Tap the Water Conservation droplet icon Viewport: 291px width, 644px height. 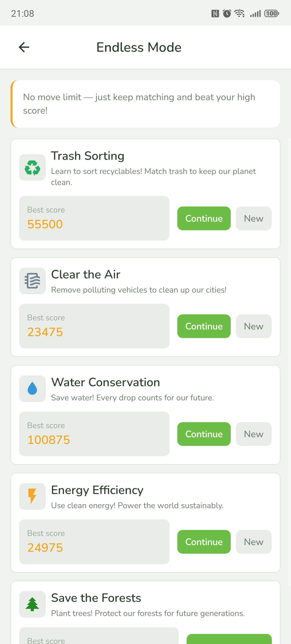click(x=33, y=389)
